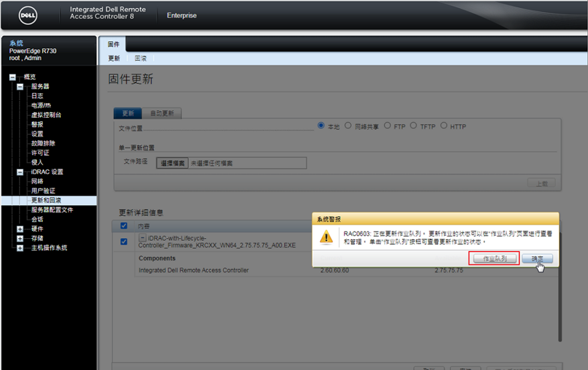Screen dimensions: 588x370
Task: Select the FTP radio option
Action: (x=387, y=126)
